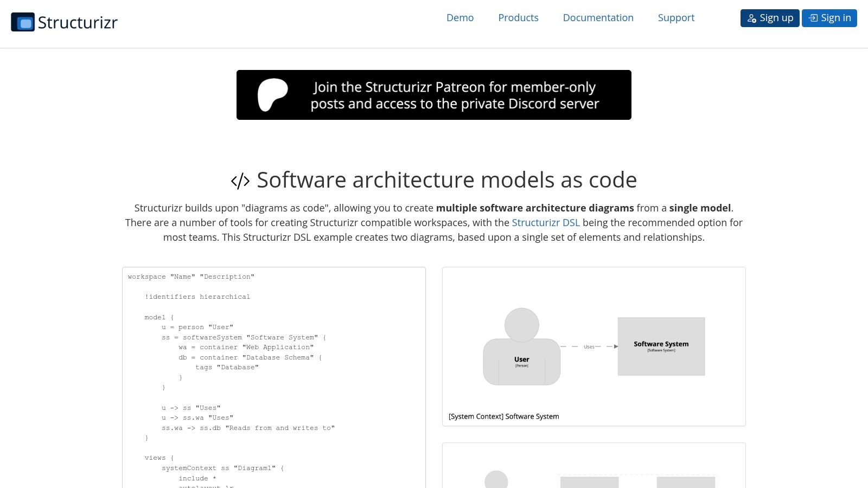
Task: Click the '!identifiers hierarchical' code line
Action: pos(197,297)
